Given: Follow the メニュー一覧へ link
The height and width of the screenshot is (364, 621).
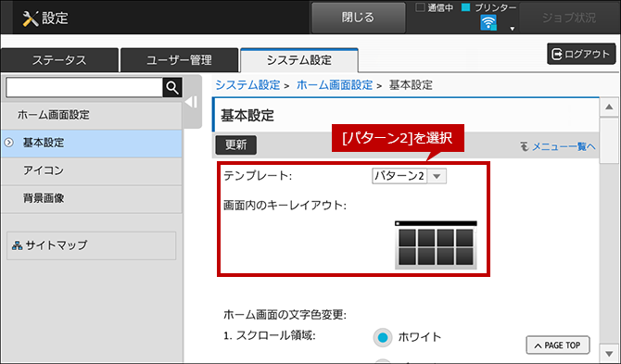Looking at the screenshot, I should pos(564,146).
